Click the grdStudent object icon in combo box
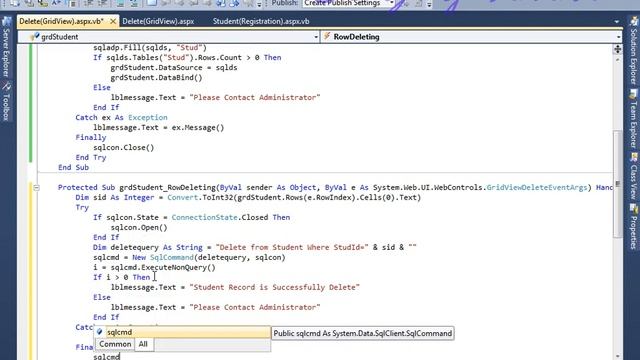 point(34,37)
